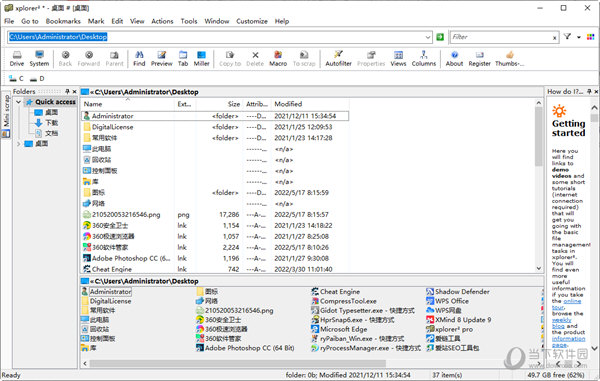The height and width of the screenshot is (381, 600).
Task: Select drive D in drive bar
Action: click(x=37, y=78)
